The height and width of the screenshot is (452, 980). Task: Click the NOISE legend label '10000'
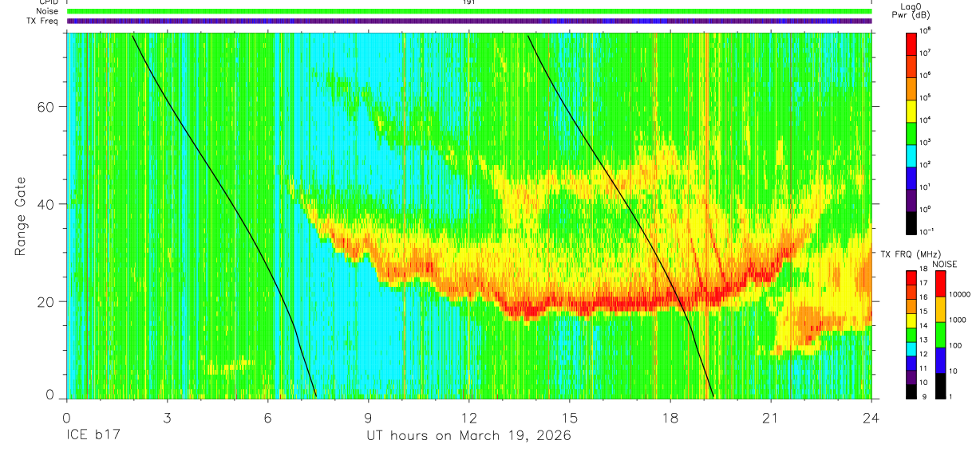959,294
